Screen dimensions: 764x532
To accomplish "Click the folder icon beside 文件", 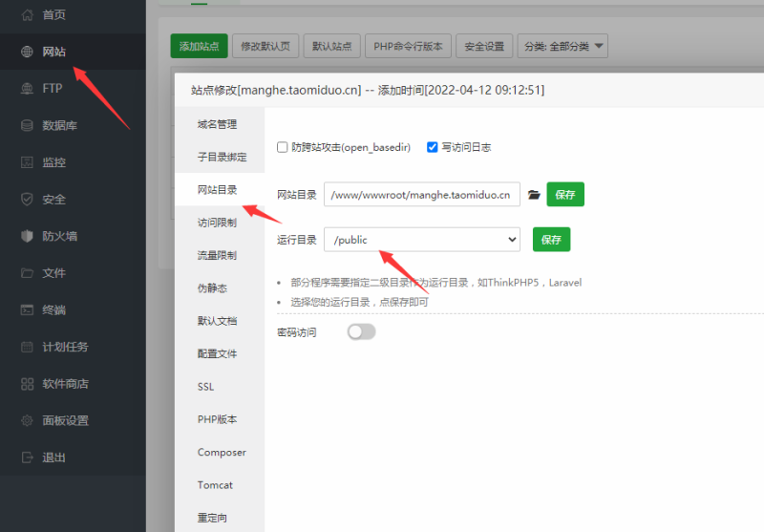I will click(x=28, y=273).
